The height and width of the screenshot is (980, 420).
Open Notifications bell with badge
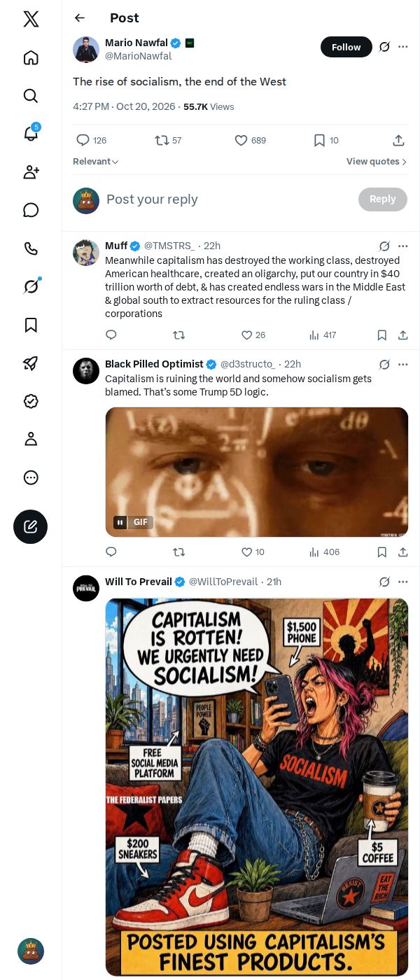pos(31,133)
